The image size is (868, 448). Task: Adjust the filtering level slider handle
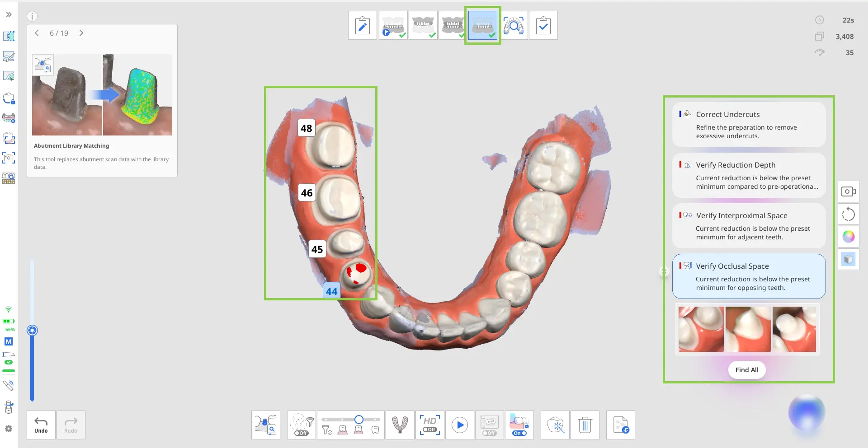359,420
